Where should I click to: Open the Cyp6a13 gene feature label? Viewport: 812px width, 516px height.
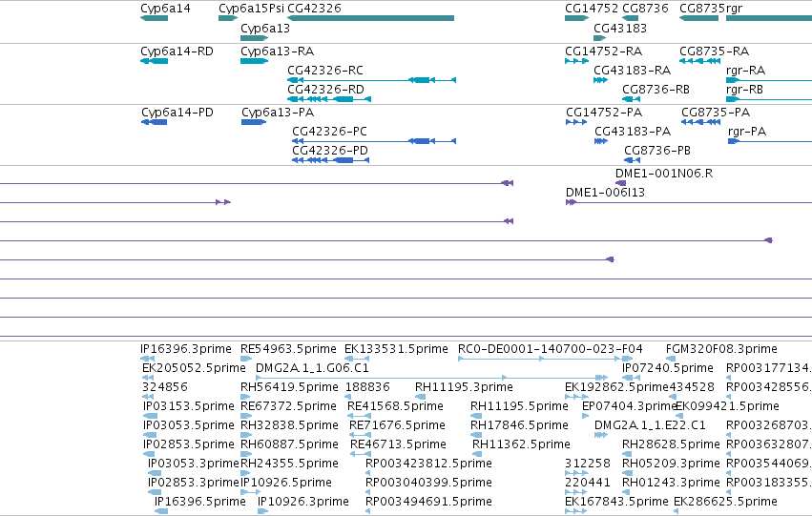coord(265,29)
